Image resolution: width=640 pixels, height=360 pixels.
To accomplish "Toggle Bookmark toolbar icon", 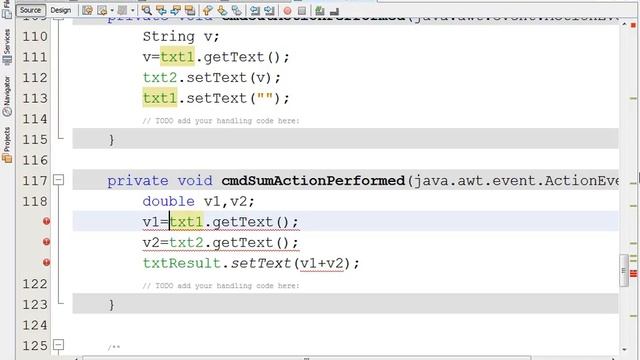I will tap(236, 11).
